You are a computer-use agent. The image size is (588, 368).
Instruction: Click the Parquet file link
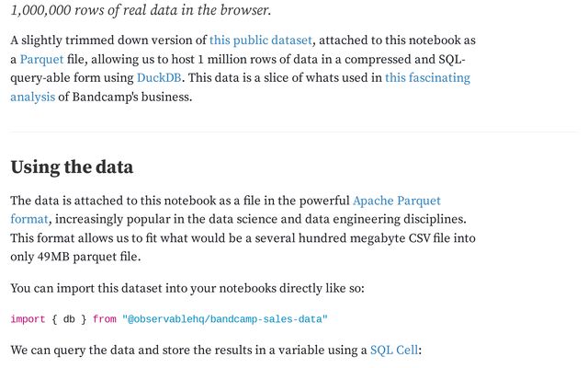pos(41,60)
